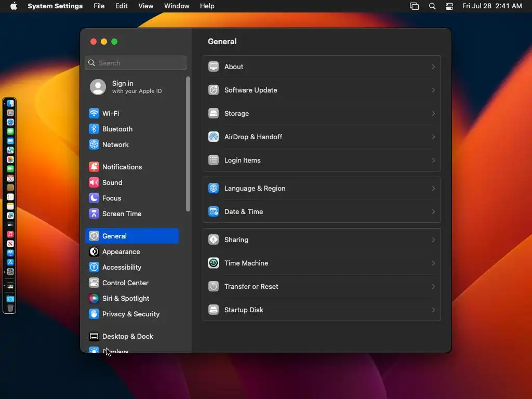This screenshot has width=532, height=399.
Task: Click the Apple logo menu
Action: [14, 6]
